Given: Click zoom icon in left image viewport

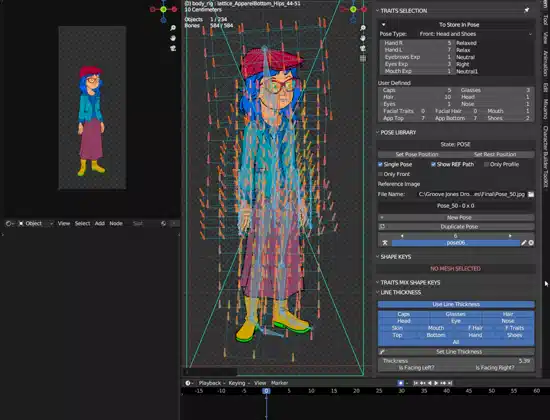Looking at the screenshot, I should pos(173,28).
